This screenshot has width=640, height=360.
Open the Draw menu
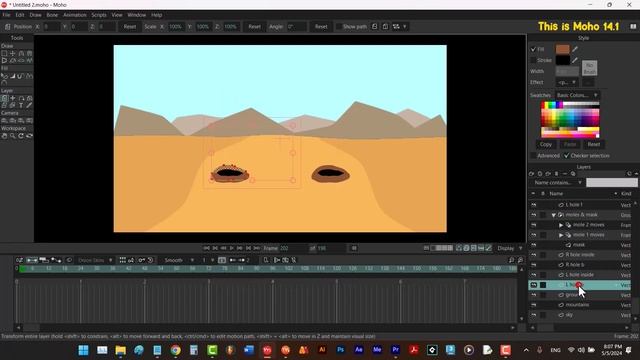click(35, 15)
